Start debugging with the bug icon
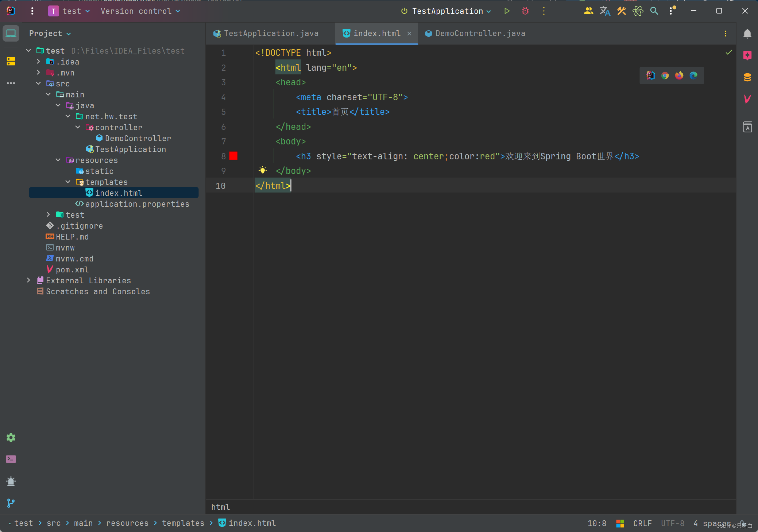 (525, 11)
